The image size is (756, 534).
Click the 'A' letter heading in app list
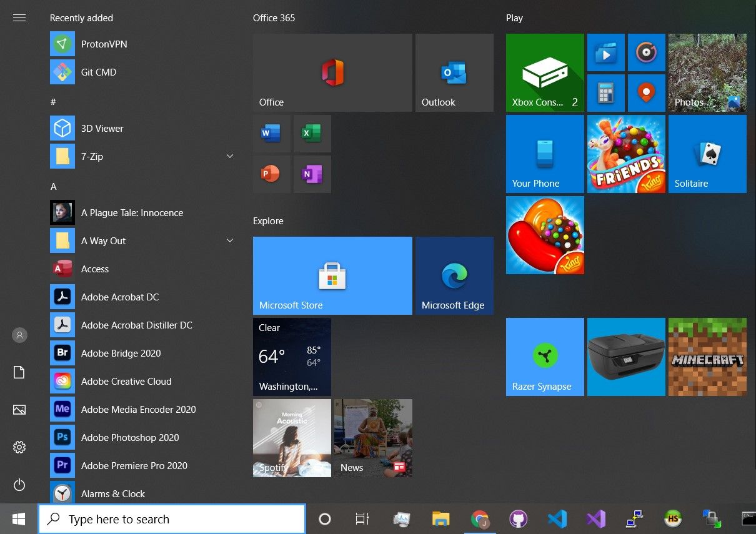53,186
